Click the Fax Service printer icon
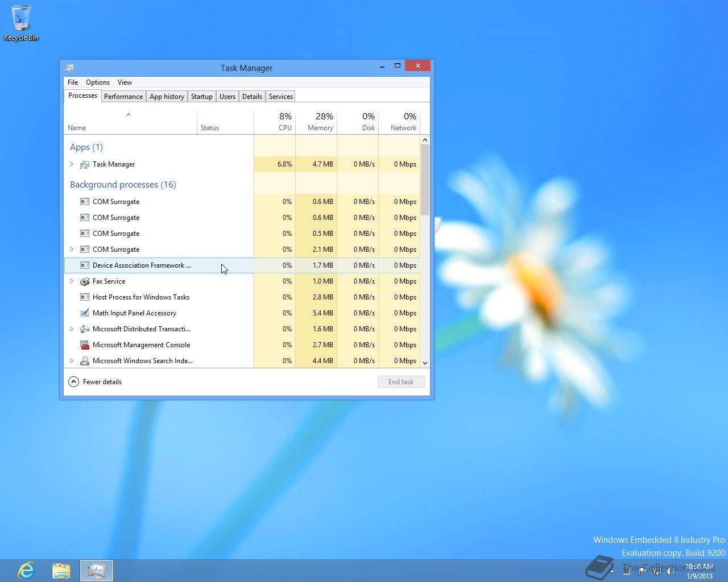728x582 pixels. pyautogui.click(x=85, y=281)
